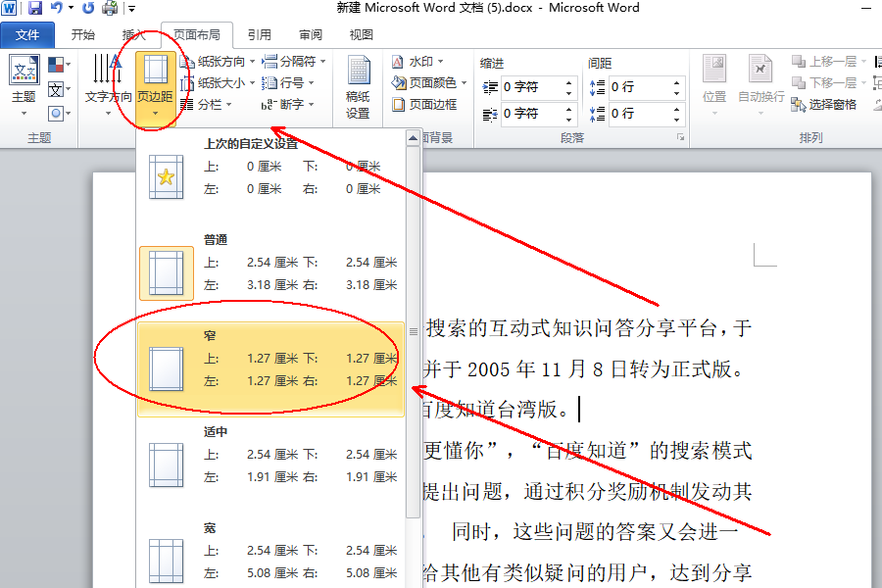Select Narrow (窄) margins preset
Viewport: 882px width, 588px height.
pos(271,369)
